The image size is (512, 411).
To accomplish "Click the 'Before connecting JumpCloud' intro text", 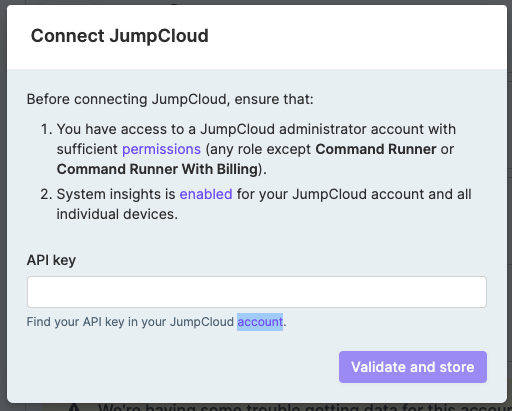I will (x=170, y=99).
